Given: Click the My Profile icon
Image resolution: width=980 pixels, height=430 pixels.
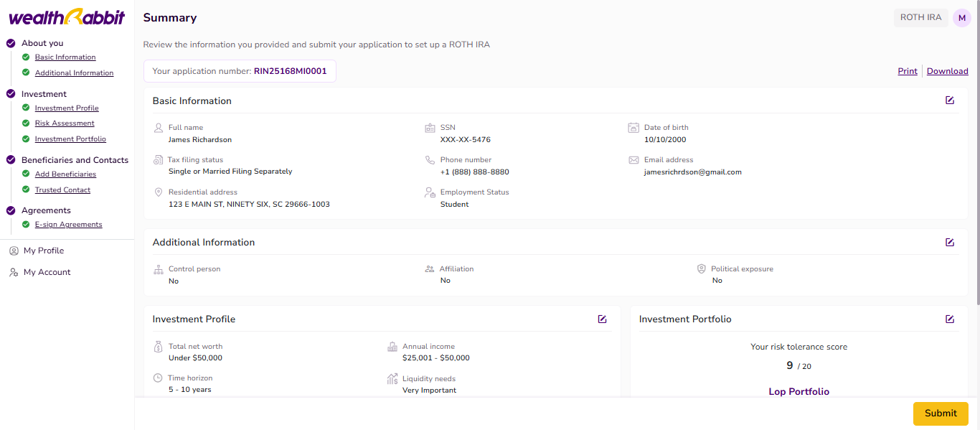Looking at the screenshot, I should tap(14, 251).
